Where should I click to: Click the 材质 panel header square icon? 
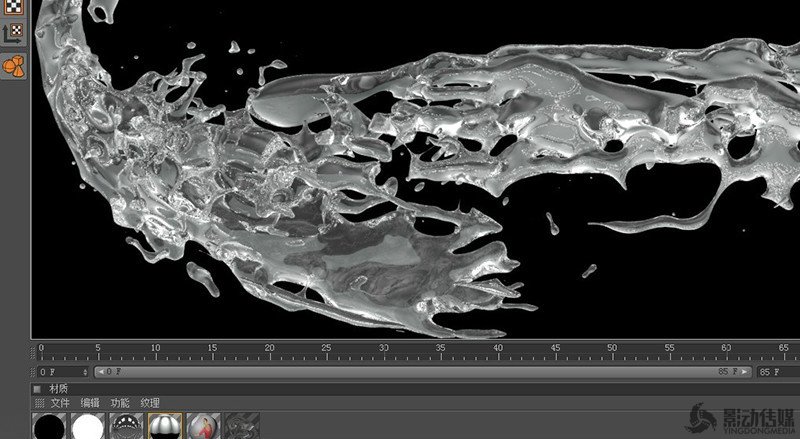[x=38, y=389]
